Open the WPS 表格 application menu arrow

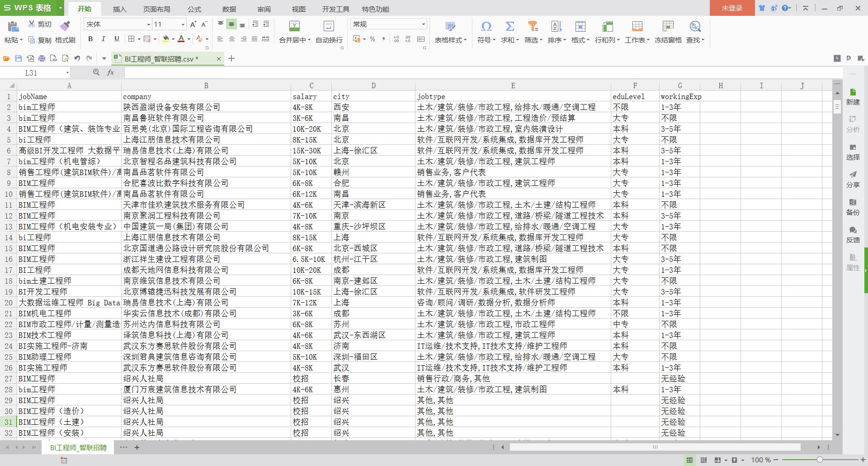[60, 8]
